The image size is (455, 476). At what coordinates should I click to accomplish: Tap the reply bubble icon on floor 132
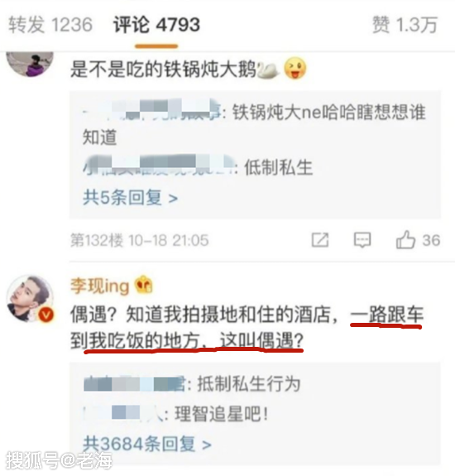(362, 240)
